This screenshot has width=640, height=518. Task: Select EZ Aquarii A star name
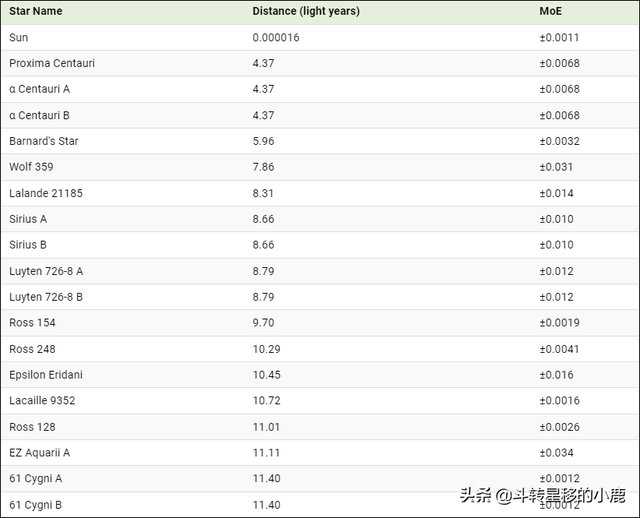pyautogui.click(x=40, y=453)
